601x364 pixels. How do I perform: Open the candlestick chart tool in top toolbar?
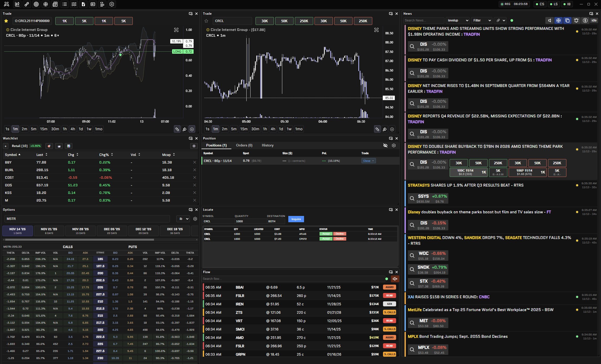pyautogui.click(x=17, y=4)
